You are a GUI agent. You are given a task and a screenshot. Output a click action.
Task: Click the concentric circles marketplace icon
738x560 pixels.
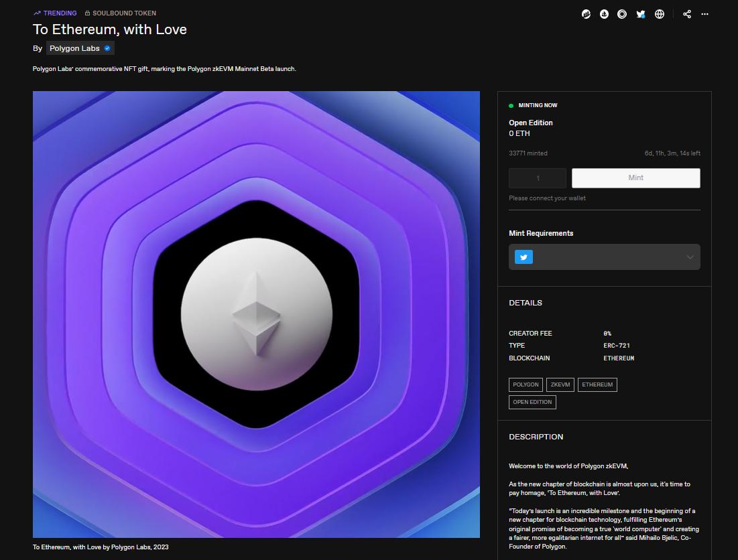[622, 14]
